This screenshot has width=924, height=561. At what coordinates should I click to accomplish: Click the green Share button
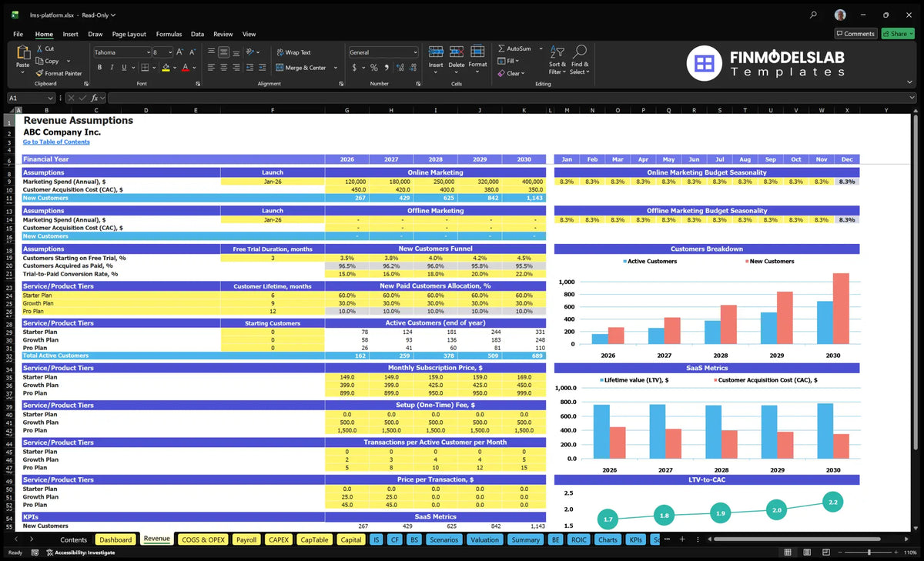(898, 34)
